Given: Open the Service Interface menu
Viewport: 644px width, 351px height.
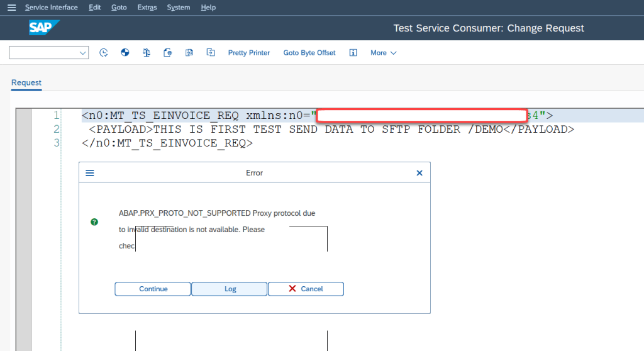Looking at the screenshot, I should tap(52, 8).
